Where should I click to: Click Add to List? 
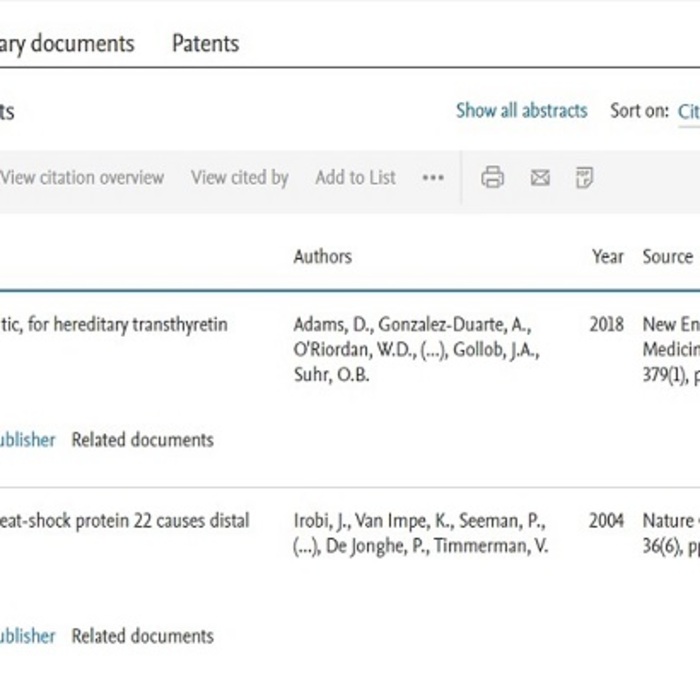[355, 178]
